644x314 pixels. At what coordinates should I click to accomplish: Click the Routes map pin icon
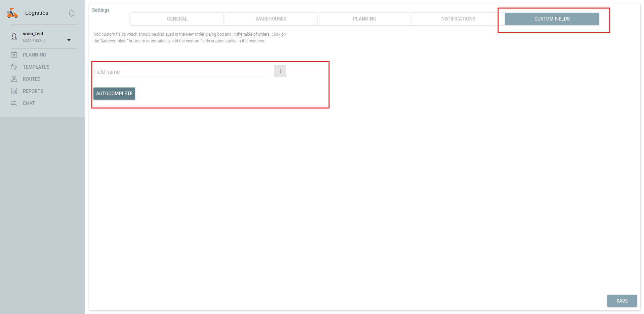pyautogui.click(x=14, y=79)
